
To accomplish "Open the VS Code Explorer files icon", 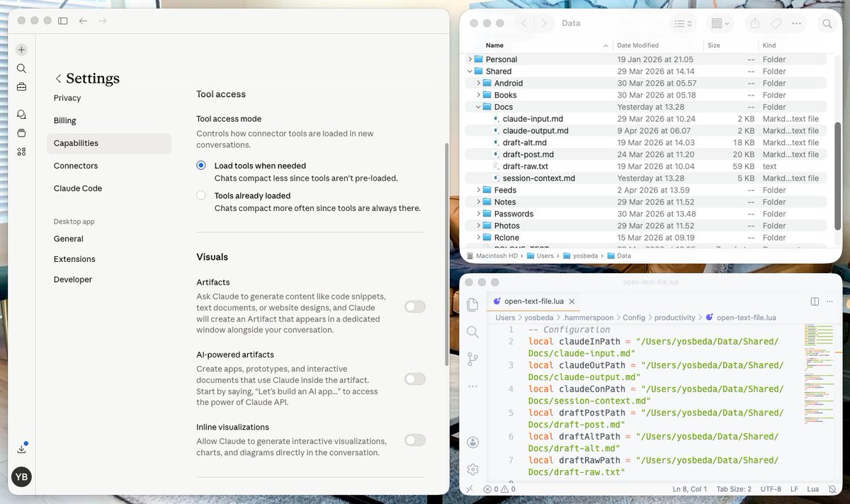I will [x=473, y=304].
